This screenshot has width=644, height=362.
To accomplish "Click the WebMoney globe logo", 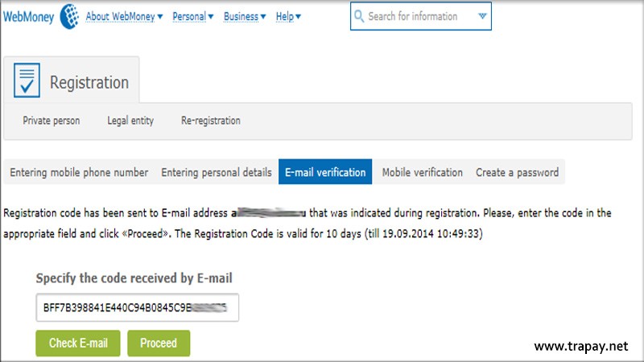I will pos(69,15).
